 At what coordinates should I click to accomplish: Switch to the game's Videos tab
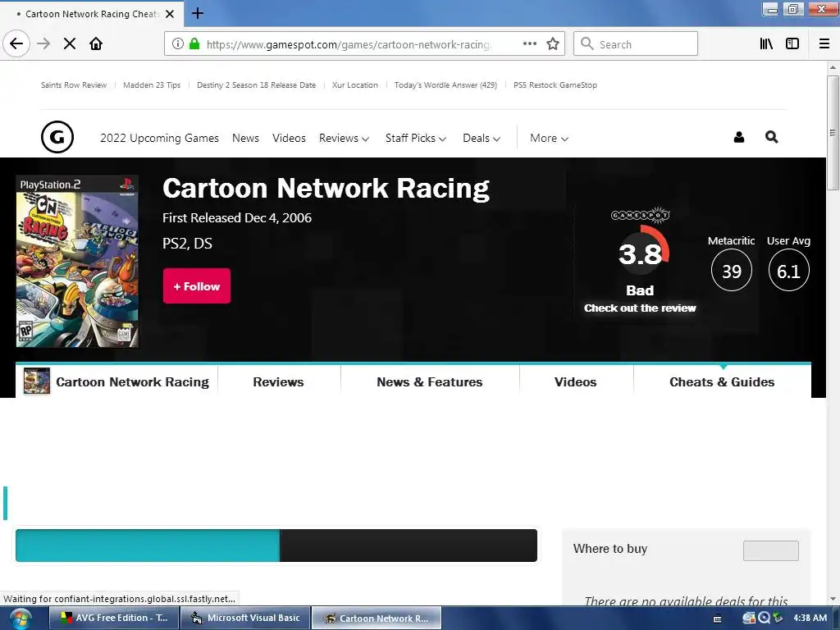point(575,381)
